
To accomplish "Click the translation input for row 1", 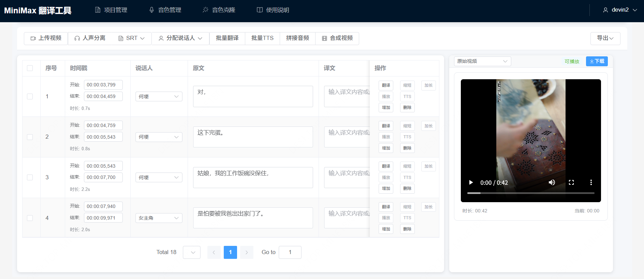I will coord(347,96).
